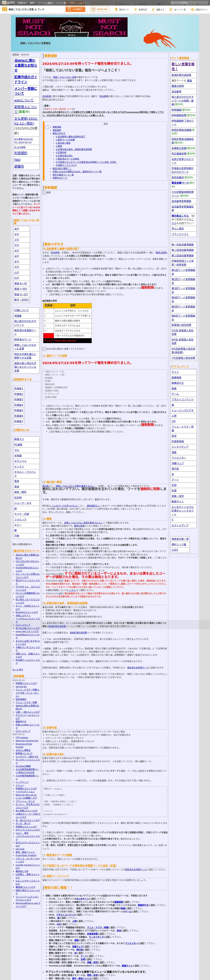Image resolution: width=210 pixels, height=980 pixels.
Task: Open 操作ガイド via its book icon
Action: (x=116, y=9)
